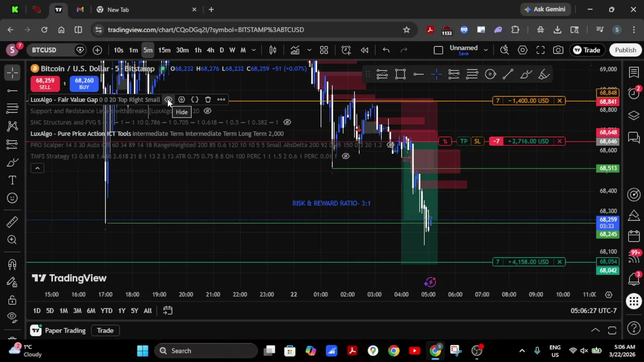Collapse the indicator legend
644x362 pixels.
coord(37,168)
